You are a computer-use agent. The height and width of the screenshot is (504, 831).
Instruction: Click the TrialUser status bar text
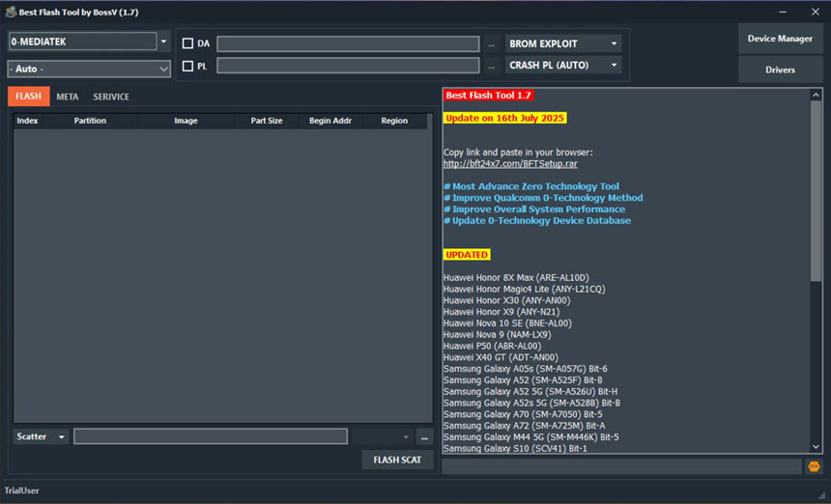(21, 490)
